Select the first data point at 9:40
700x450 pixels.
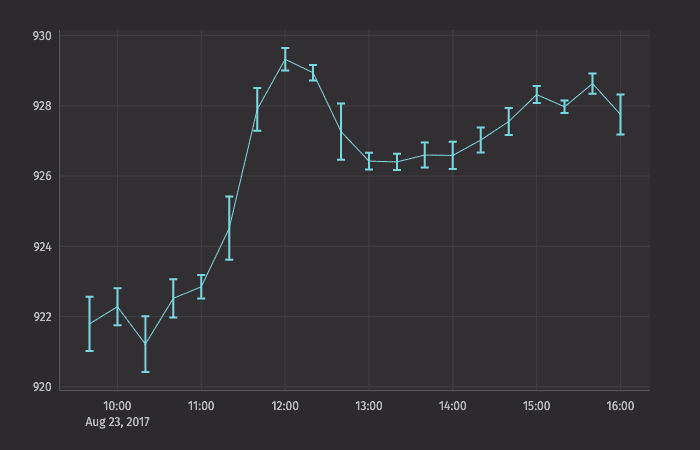click(x=89, y=324)
